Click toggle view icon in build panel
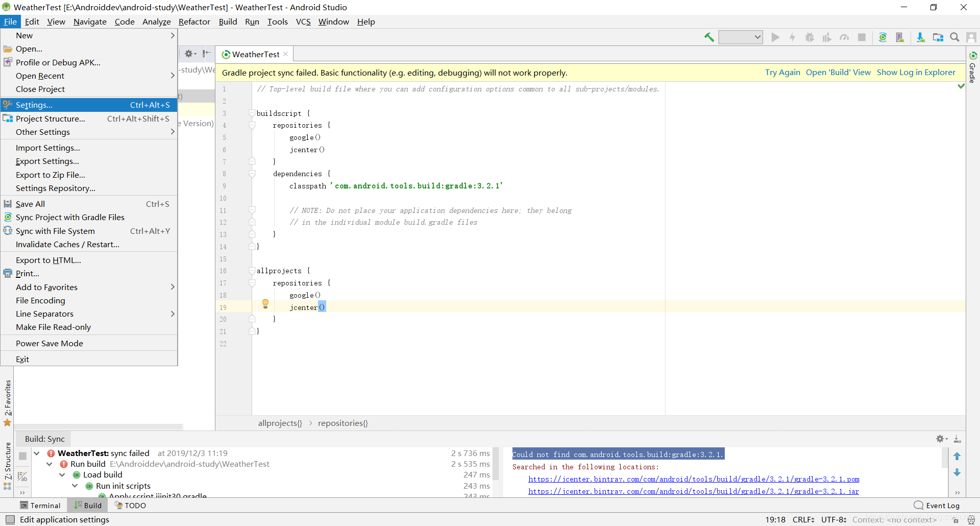 click(x=22, y=476)
